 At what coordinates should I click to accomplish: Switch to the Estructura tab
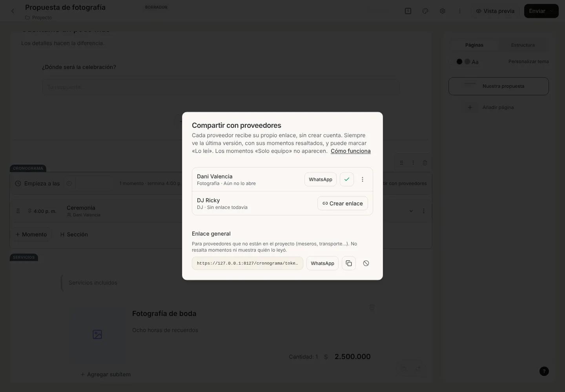point(523,45)
